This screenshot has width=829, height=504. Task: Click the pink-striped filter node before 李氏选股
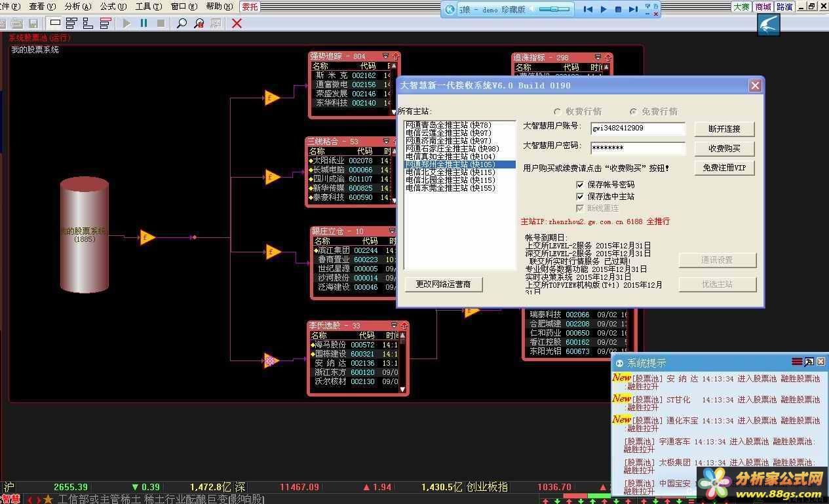(x=271, y=359)
